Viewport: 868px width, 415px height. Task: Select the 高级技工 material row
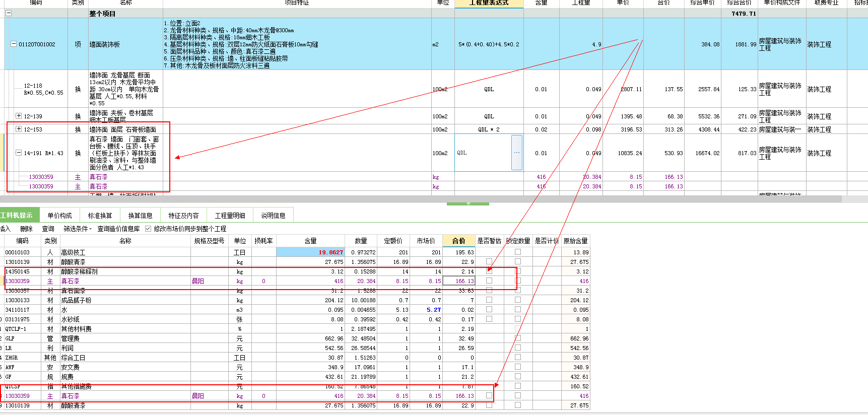click(295, 252)
